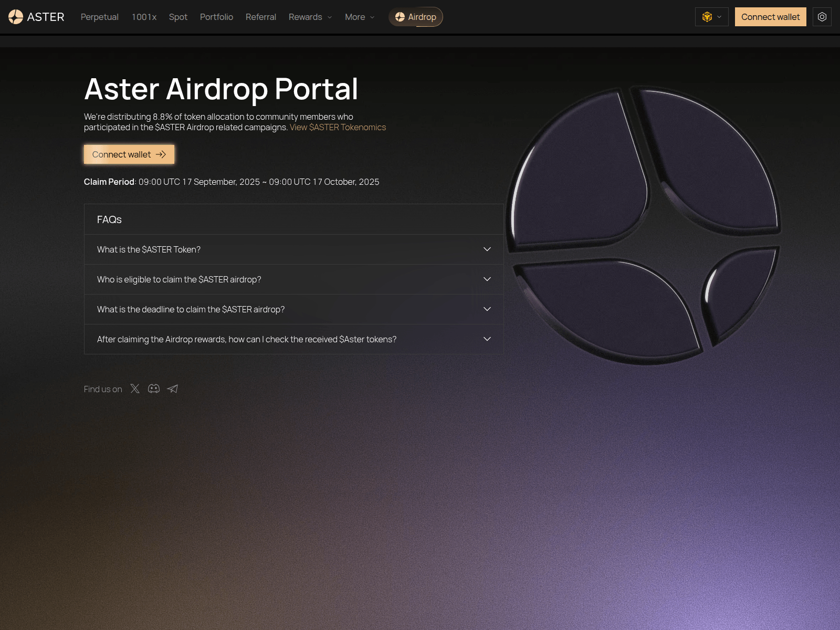Click View $ASTER Tokenomics link

(x=338, y=127)
